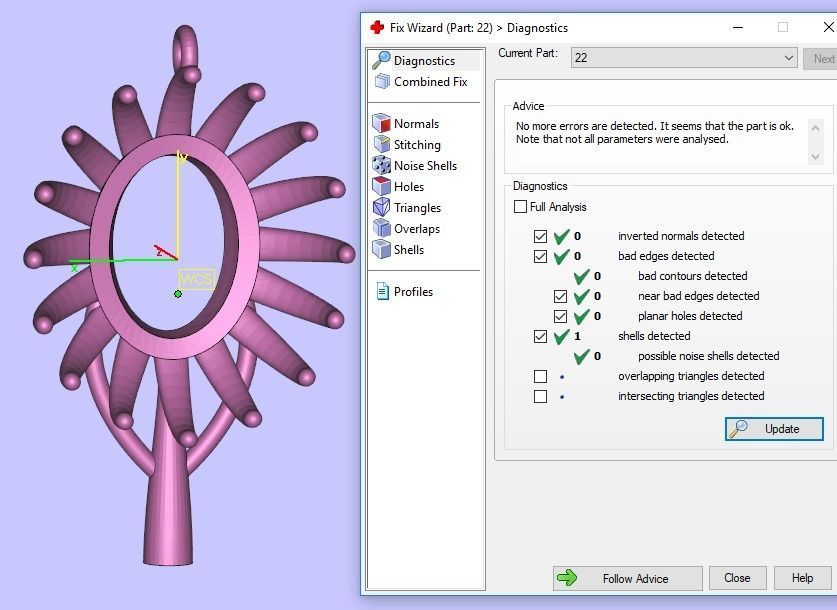The height and width of the screenshot is (610, 837).
Task: Click the Help button
Action: pyautogui.click(x=802, y=577)
